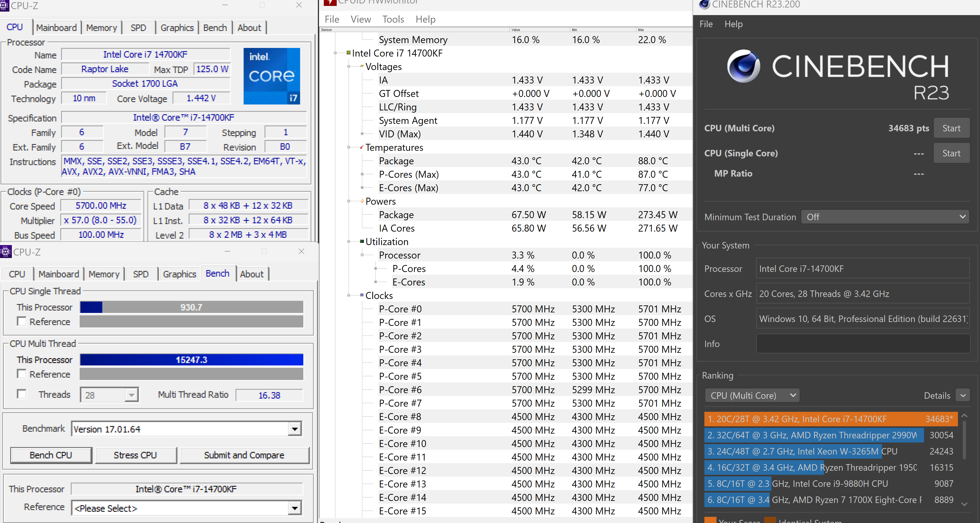
Task: Open the Details dropdown arrow in Ranking
Action: 963,396
